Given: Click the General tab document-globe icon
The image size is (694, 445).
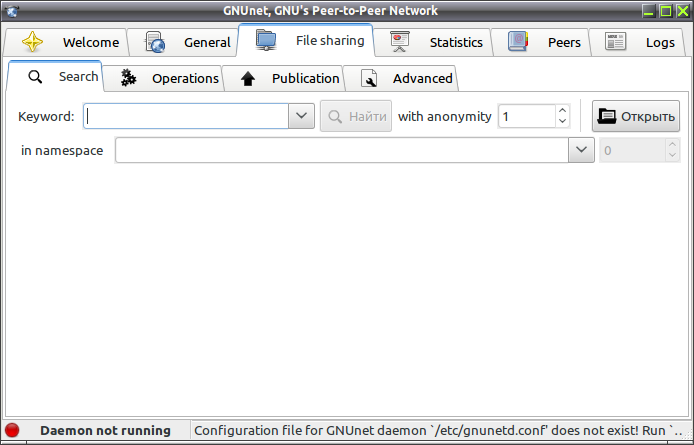Looking at the screenshot, I should [x=154, y=43].
